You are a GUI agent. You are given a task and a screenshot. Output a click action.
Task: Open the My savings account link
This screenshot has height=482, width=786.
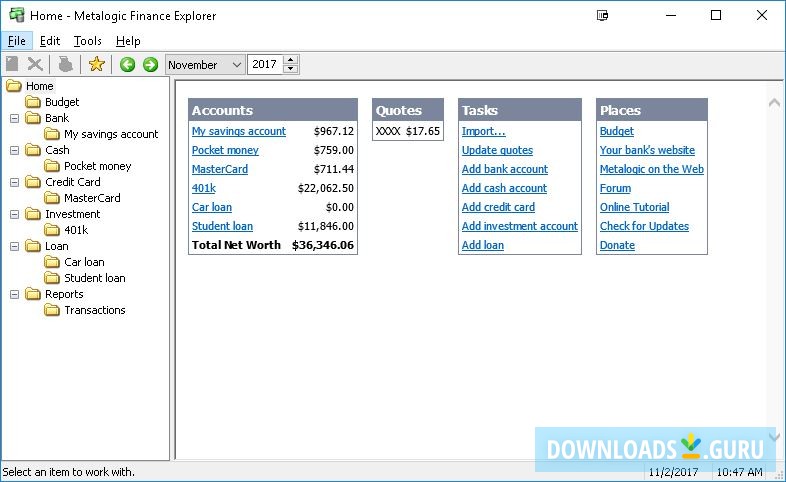pos(238,131)
